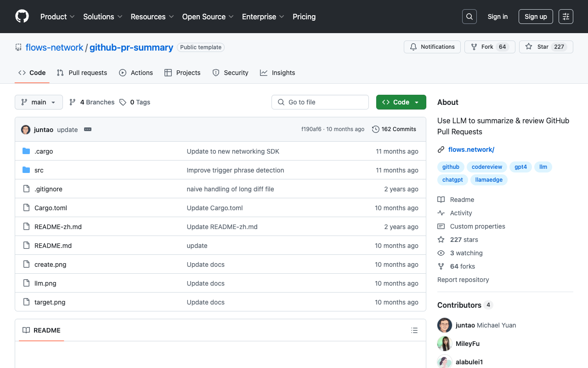The width and height of the screenshot is (588, 368).
Task: View 162 Commits history
Action: [x=394, y=129]
